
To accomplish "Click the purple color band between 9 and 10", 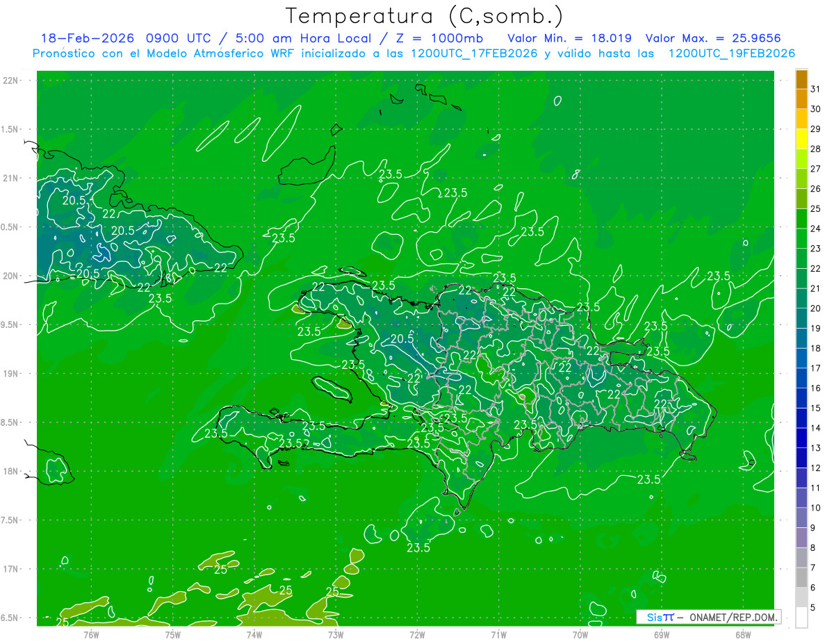I will [x=801, y=518].
